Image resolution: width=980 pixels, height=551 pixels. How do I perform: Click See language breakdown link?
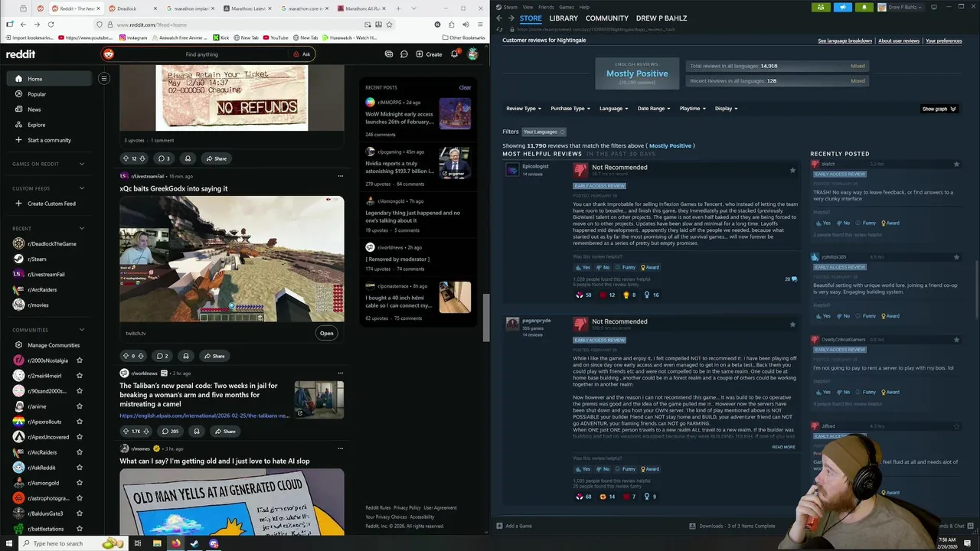844,41
